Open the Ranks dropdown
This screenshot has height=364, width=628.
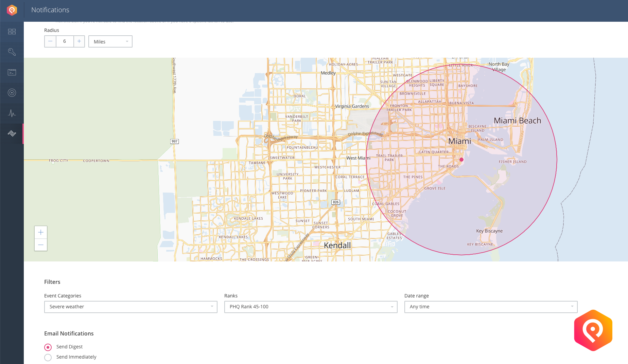pyautogui.click(x=311, y=307)
